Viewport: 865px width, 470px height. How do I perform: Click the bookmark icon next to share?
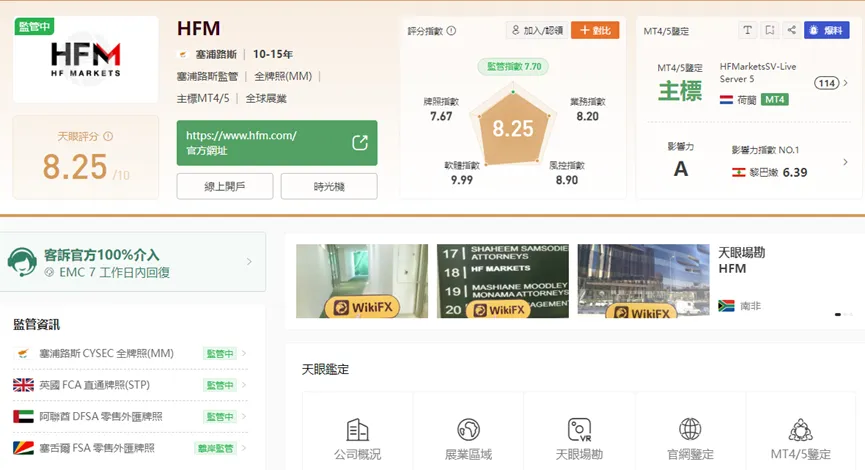tap(770, 30)
